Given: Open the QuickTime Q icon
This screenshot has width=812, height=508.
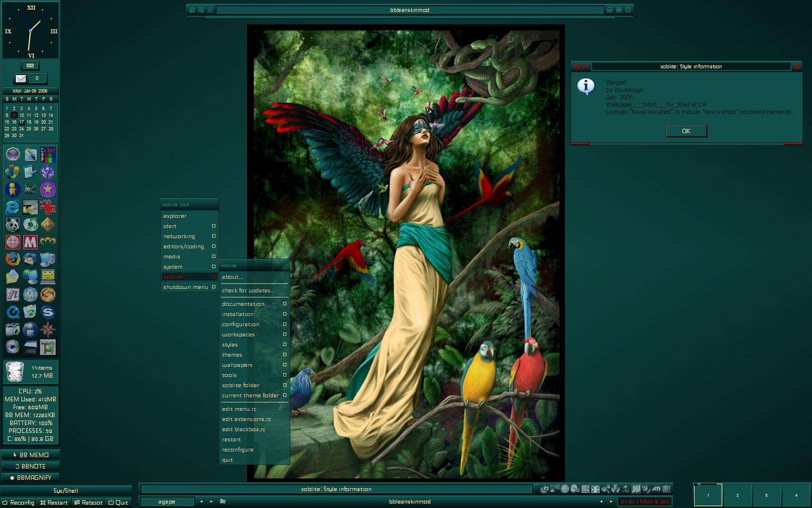Looking at the screenshot, I should 13,312.
